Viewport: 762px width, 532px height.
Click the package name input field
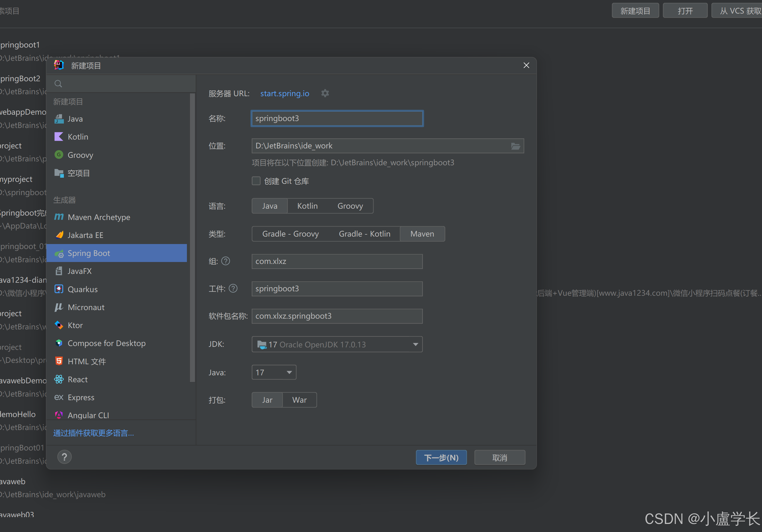[x=337, y=316]
